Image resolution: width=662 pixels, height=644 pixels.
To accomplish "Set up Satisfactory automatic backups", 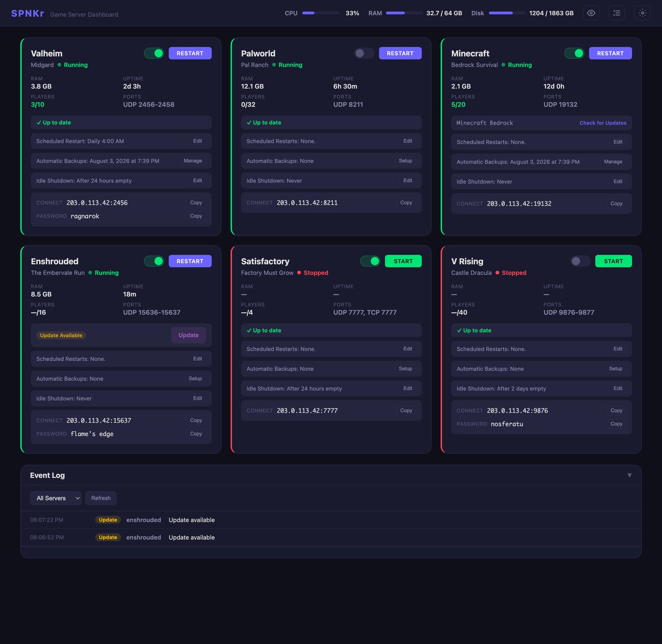I will click(406, 369).
